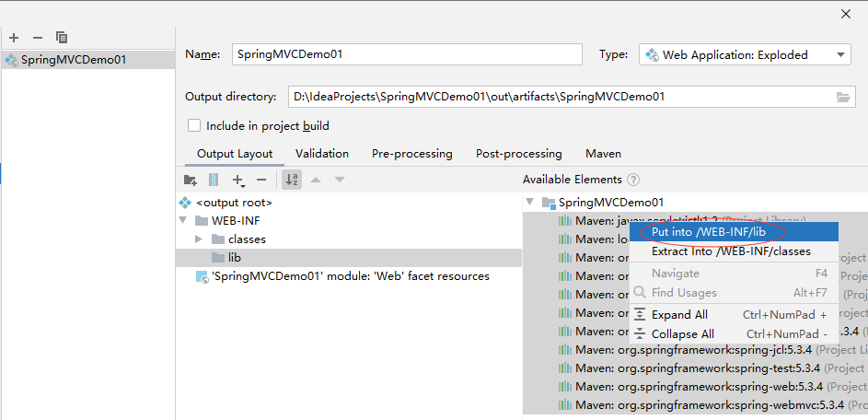This screenshot has width=868, height=420.
Task: Open the artifact Type dropdown
Action: (744, 55)
